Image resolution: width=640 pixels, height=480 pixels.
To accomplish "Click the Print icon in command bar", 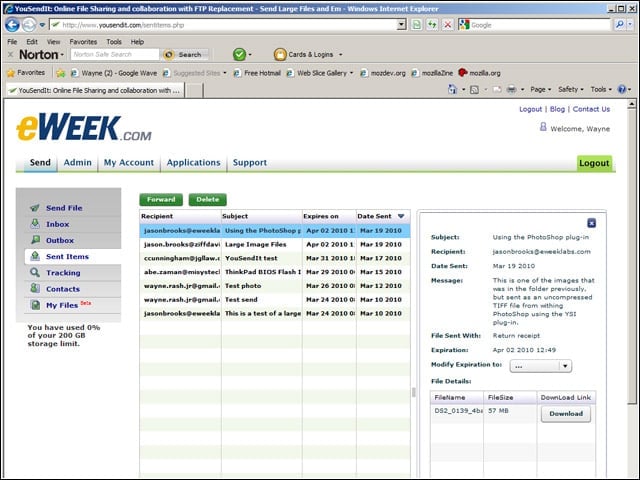I will [x=511, y=89].
